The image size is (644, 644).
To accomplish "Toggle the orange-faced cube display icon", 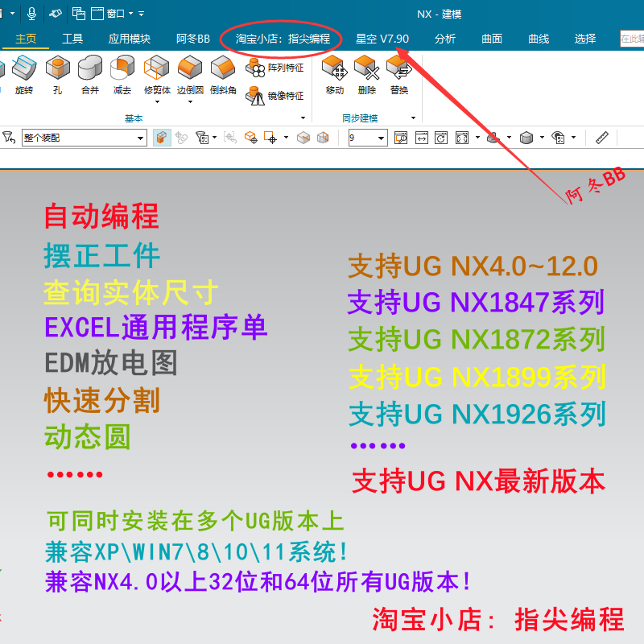I will click(324, 138).
